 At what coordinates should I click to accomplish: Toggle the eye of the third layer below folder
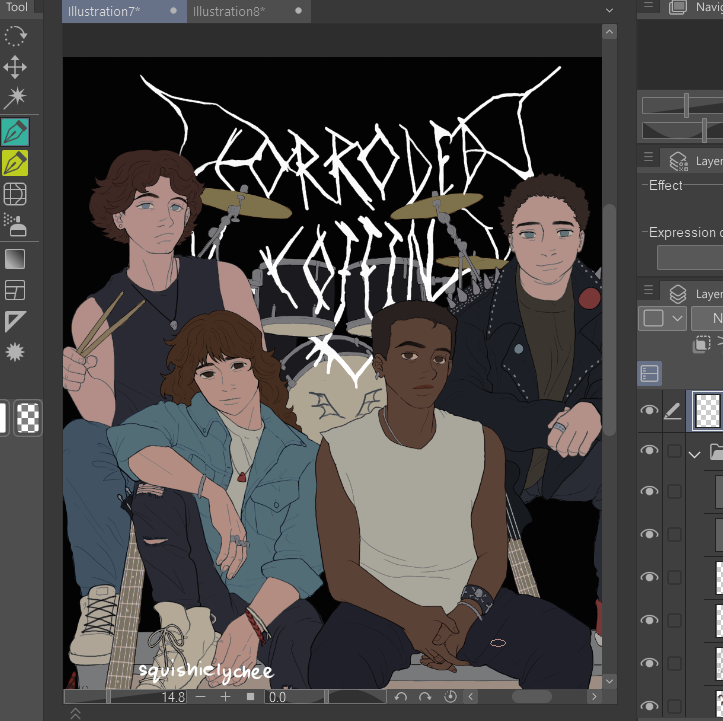[649, 577]
